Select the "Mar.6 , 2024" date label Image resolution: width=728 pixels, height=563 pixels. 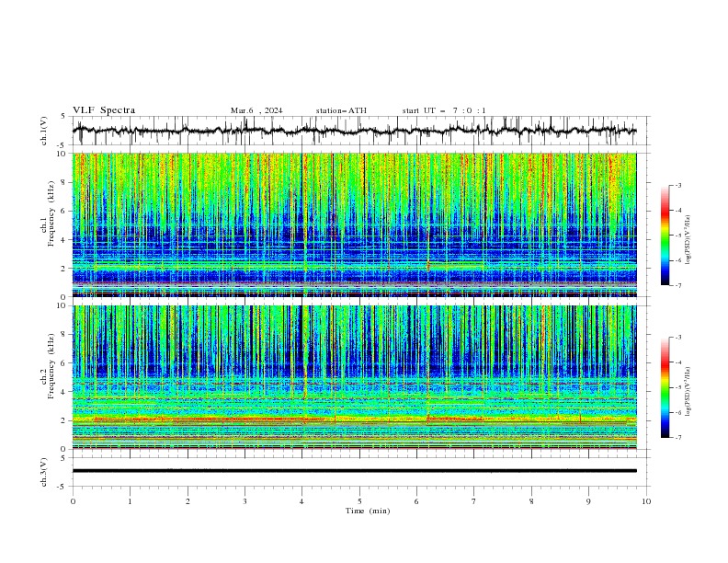coord(256,110)
